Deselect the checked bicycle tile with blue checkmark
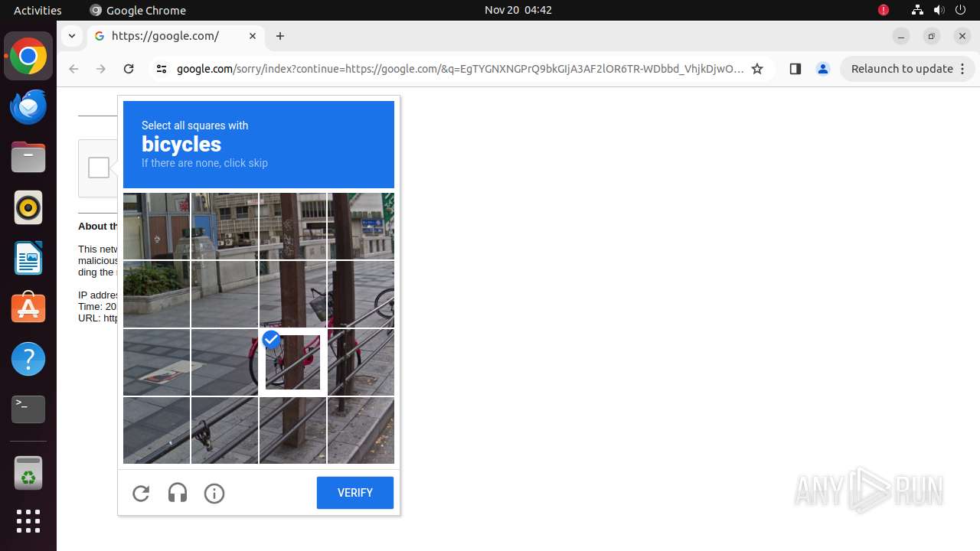Viewport: 980px width, 551px height. 292,362
